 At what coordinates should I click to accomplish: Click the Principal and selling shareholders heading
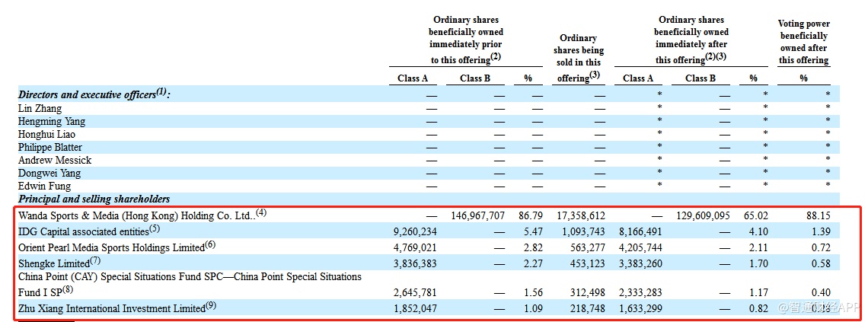pyautogui.click(x=94, y=199)
